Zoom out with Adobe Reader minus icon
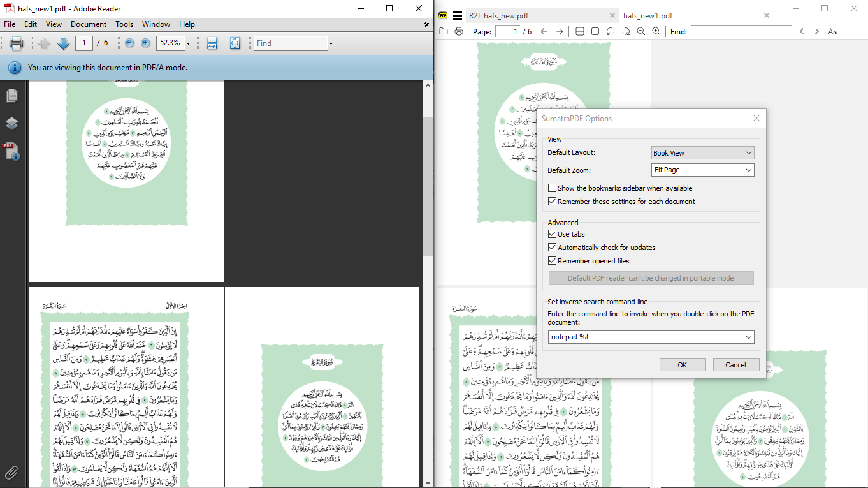 pyautogui.click(x=130, y=43)
